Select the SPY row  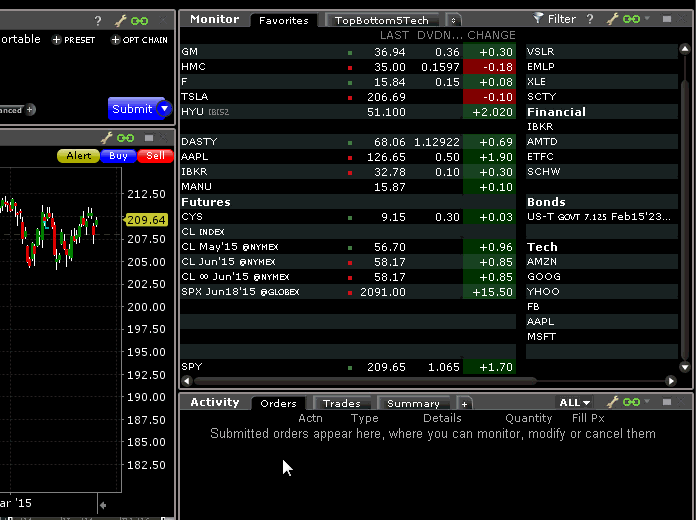coord(348,367)
